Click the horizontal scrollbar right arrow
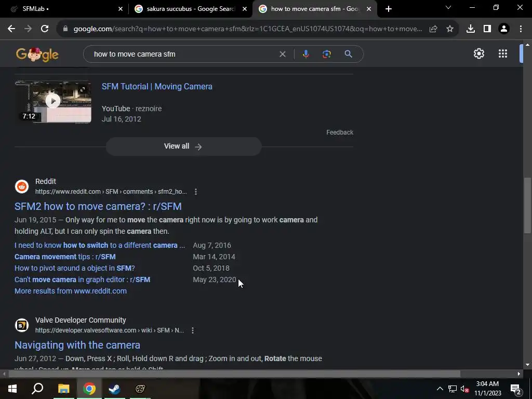The height and width of the screenshot is (399, 532). tap(519, 374)
